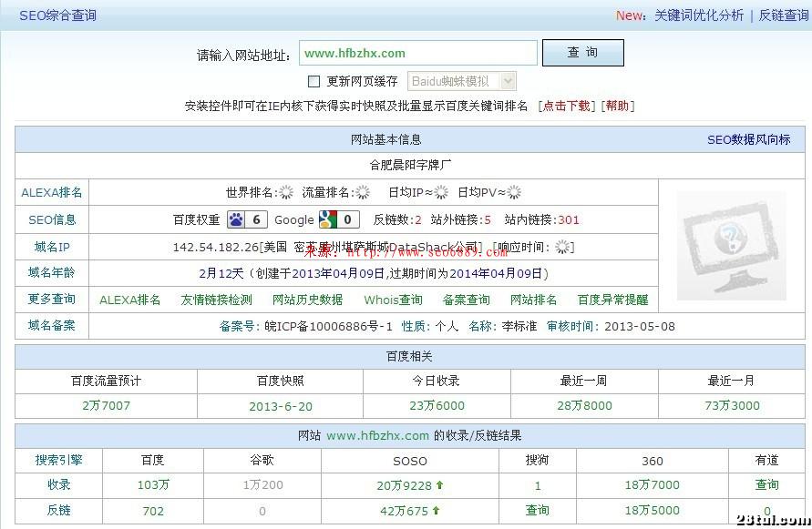Image resolution: width=812 pixels, height=529 pixels.
Task: Click the 流量排名 spinner icon
Action: 362,192
